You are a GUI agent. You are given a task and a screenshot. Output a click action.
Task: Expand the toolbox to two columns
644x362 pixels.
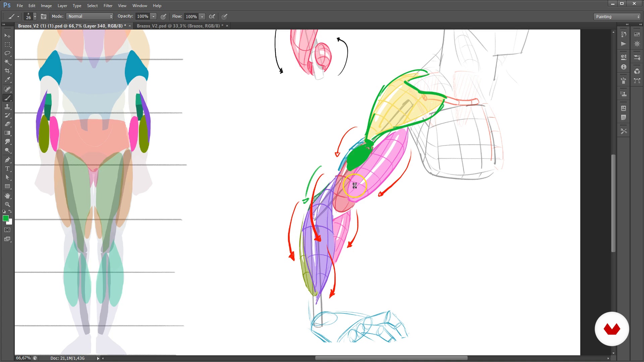click(4, 24)
